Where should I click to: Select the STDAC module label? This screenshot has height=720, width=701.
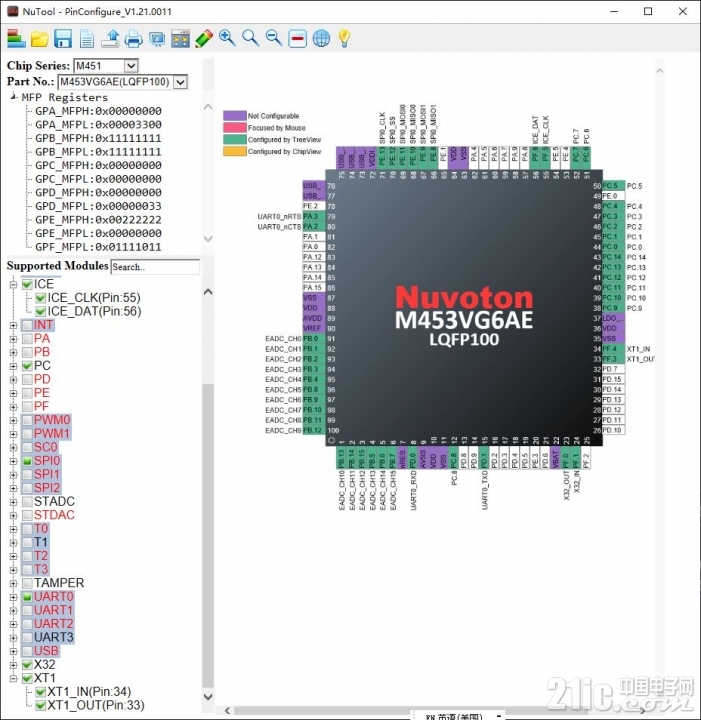click(54, 515)
